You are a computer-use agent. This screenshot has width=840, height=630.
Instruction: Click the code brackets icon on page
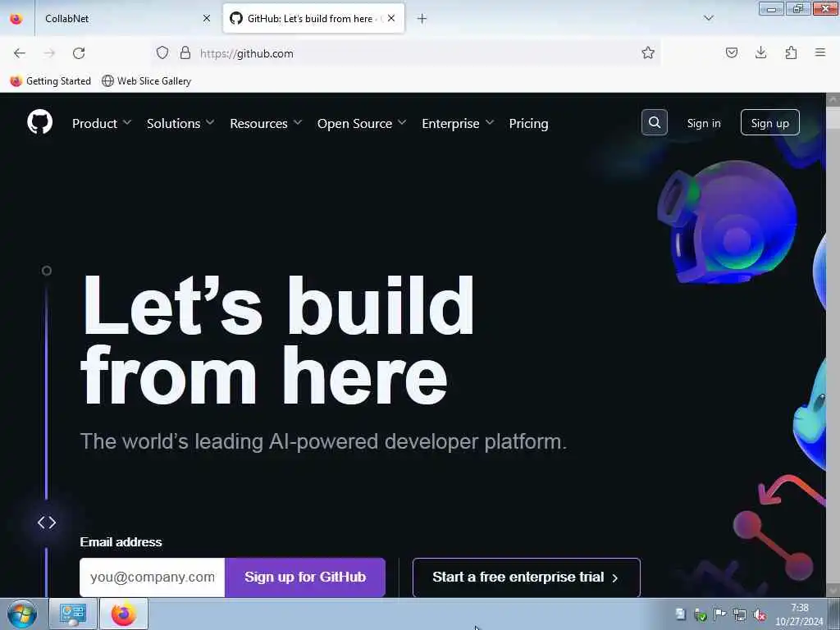[47, 523]
